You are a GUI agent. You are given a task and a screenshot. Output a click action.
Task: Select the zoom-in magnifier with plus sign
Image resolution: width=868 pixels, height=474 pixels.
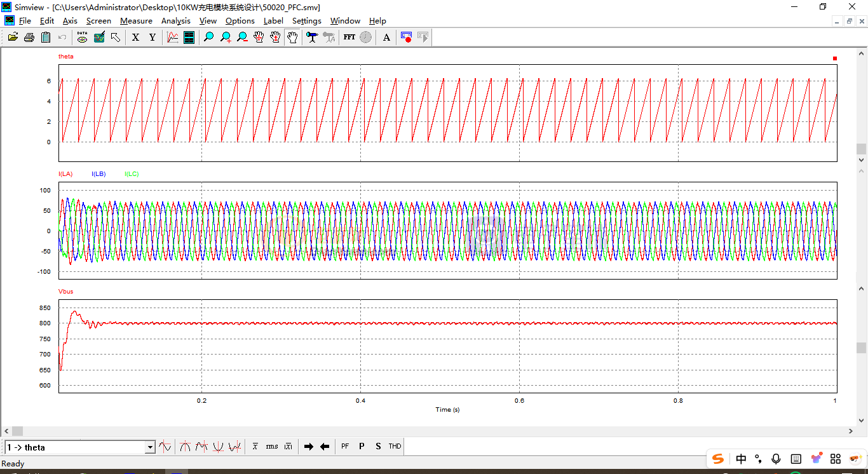[x=226, y=37]
